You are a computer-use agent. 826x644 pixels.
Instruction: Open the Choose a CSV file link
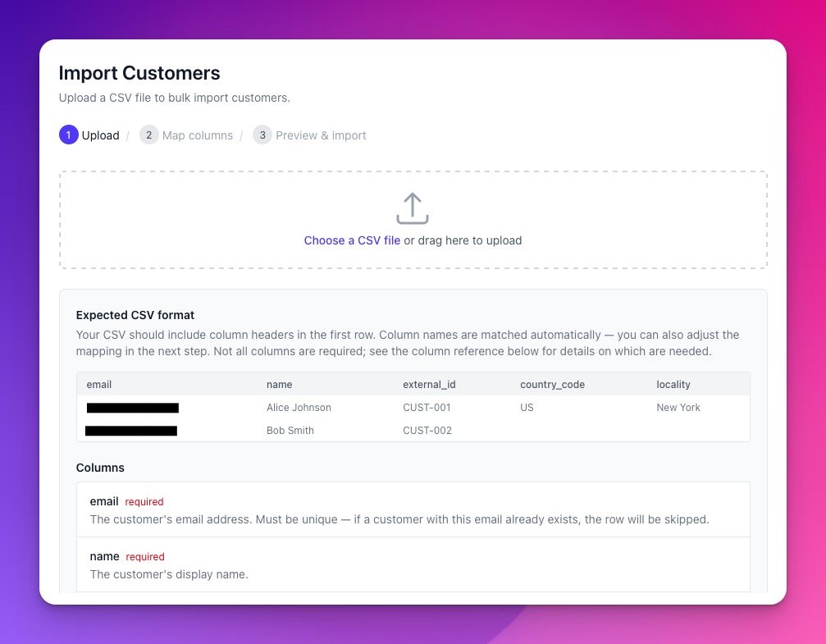[352, 240]
